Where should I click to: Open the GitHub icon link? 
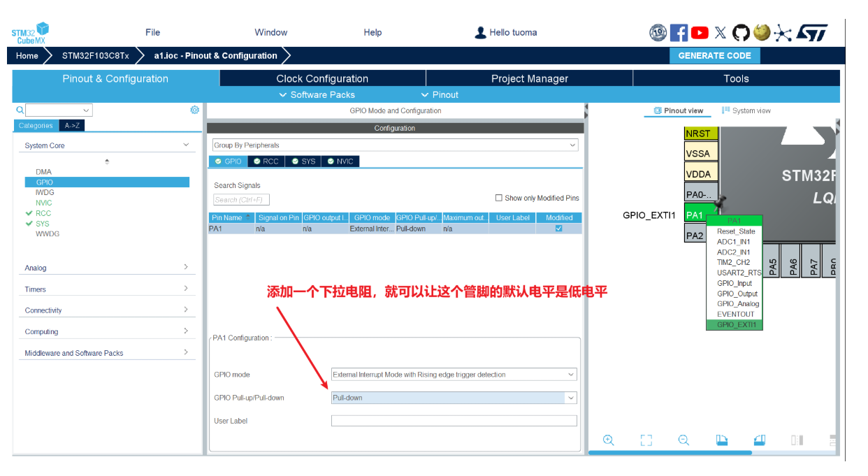click(x=741, y=32)
